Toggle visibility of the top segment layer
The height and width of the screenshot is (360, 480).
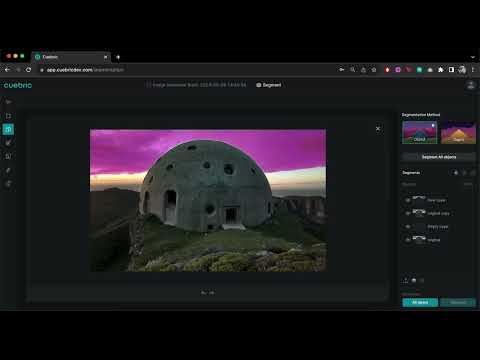point(407,200)
